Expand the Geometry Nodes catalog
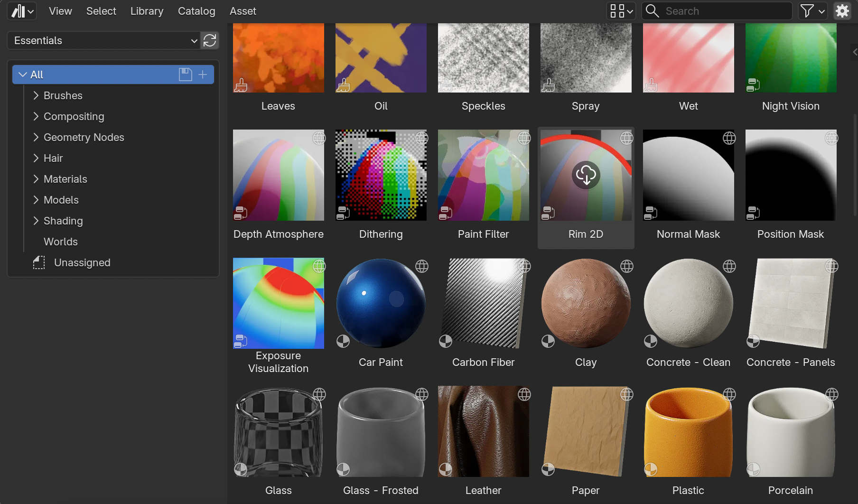The width and height of the screenshot is (858, 504). tap(36, 137)
